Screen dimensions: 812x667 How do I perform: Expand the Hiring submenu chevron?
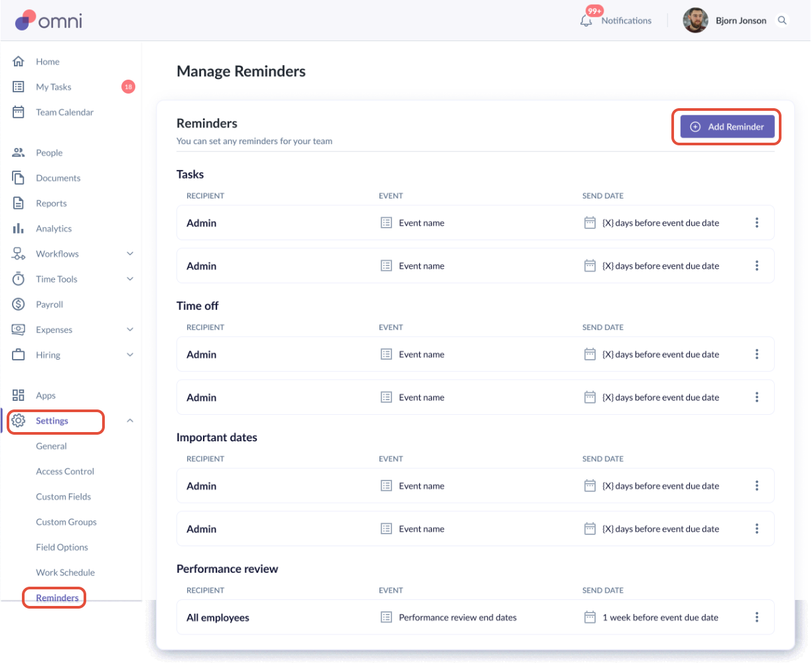[130, 354]
